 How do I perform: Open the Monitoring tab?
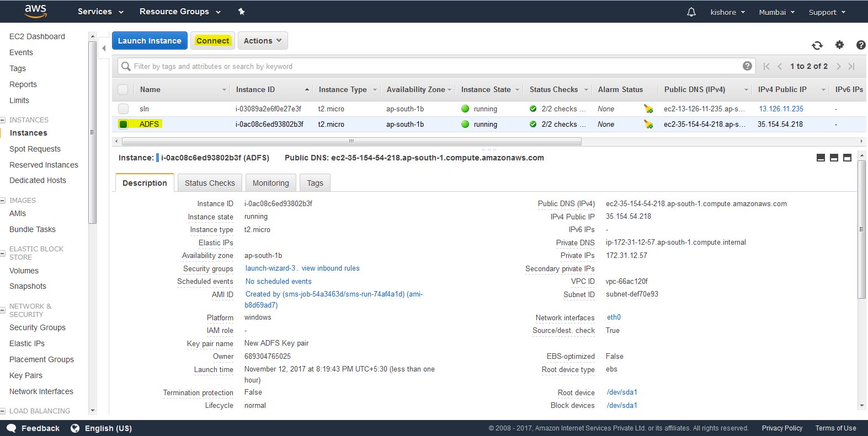(270, 183)
